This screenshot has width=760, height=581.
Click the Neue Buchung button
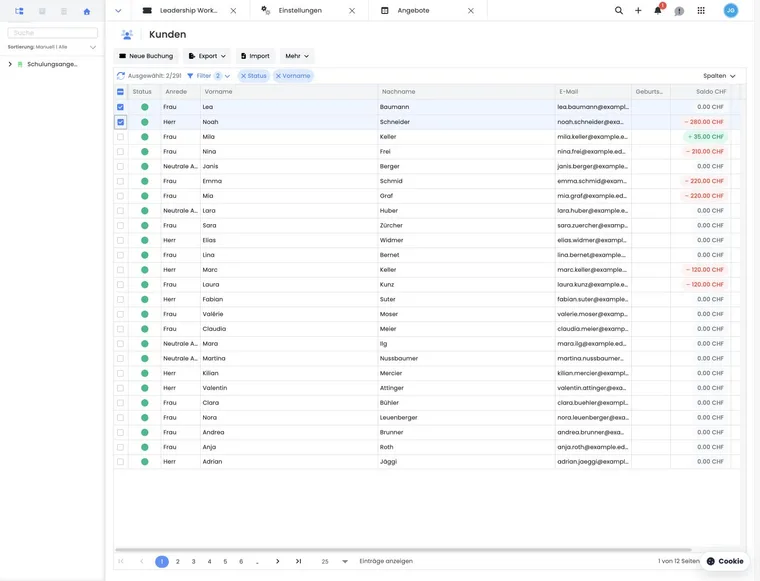[x=146, y=56]
